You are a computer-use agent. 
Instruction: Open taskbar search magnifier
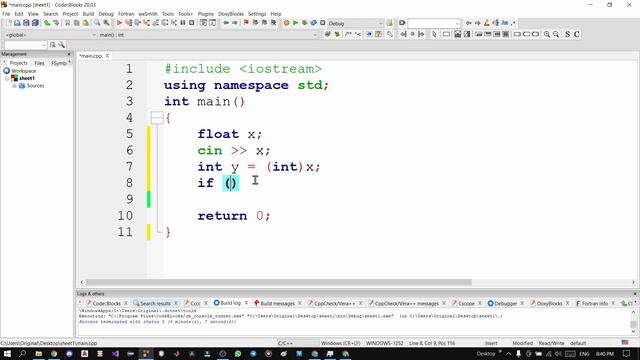point(22,353)
